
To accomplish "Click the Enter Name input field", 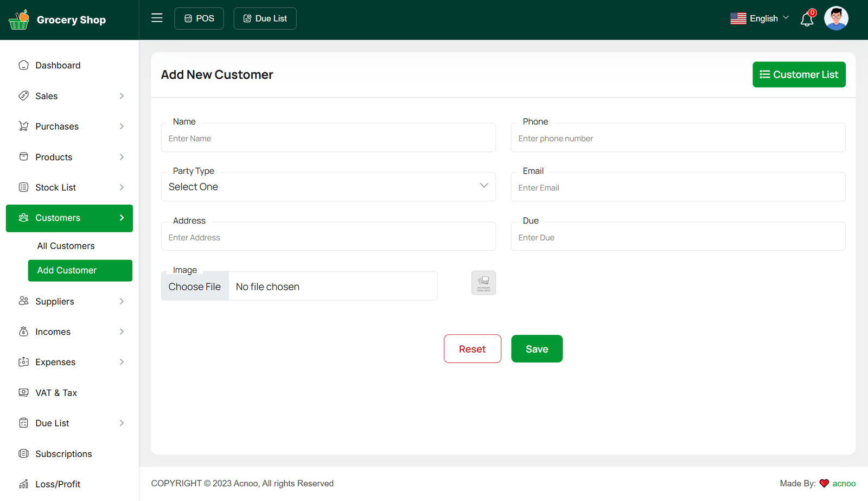I will tap(328, 138).
